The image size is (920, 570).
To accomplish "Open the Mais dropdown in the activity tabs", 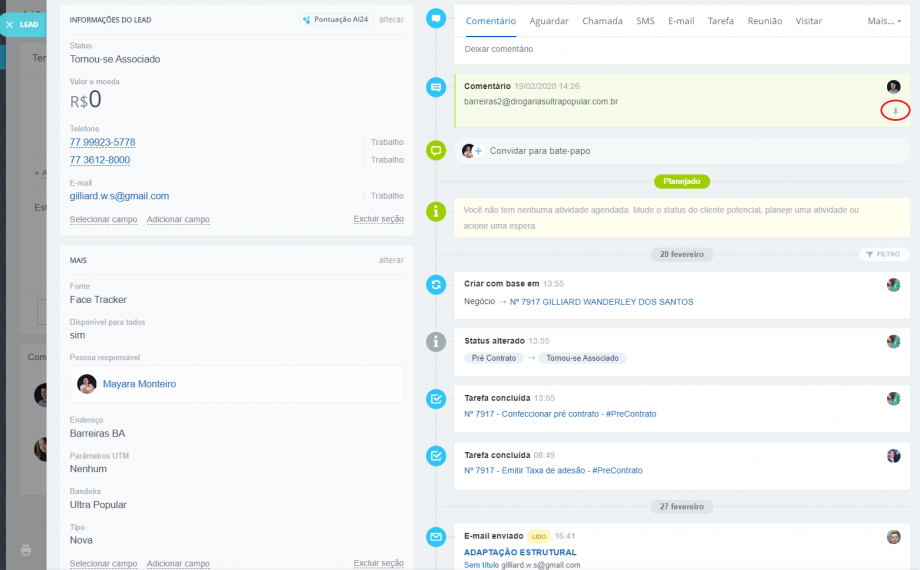I will click(884, 21).
